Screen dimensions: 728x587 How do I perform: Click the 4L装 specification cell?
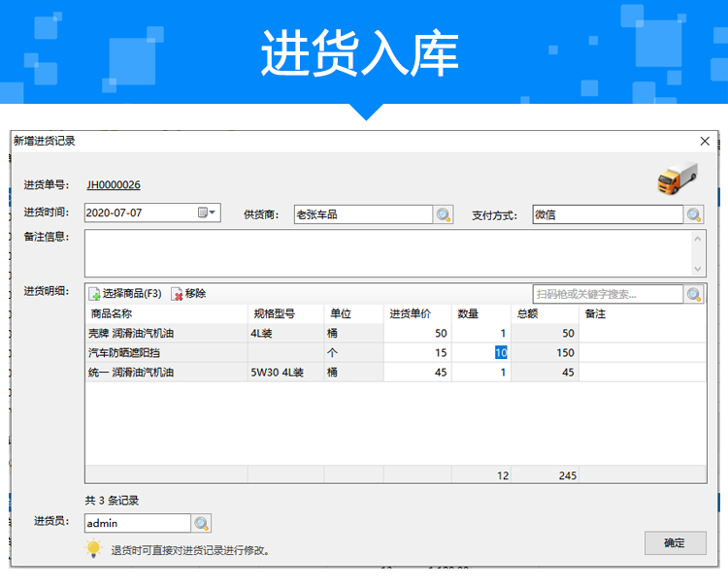point(286,333)
